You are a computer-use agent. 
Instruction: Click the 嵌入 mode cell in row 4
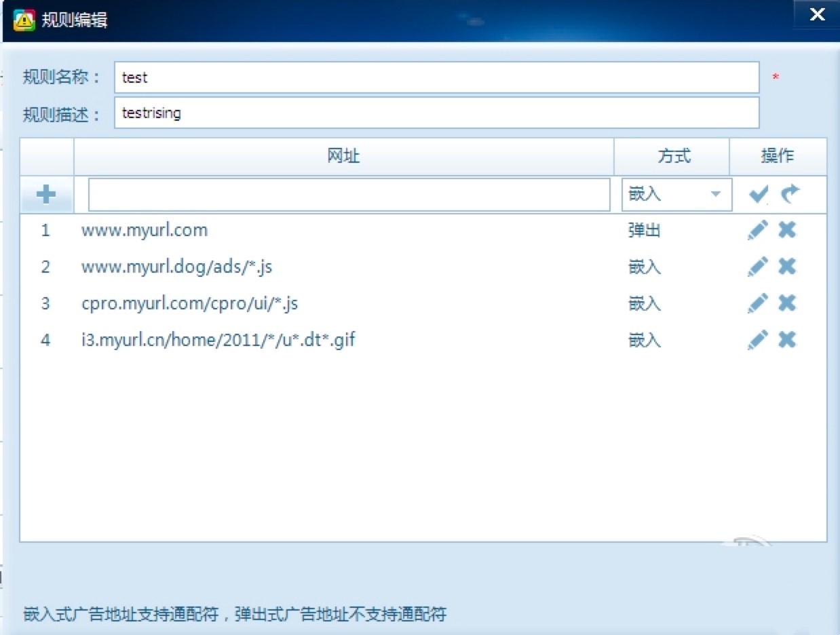tap(645, 341)
